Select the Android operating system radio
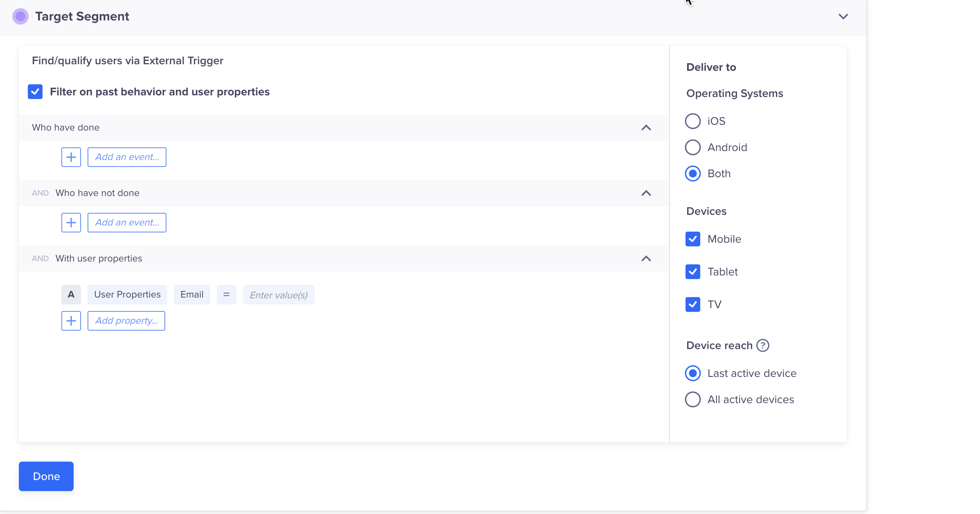Image resolution: width=980 pixels, height=514 pixels. pyautogui.click(x=693, y=147)
